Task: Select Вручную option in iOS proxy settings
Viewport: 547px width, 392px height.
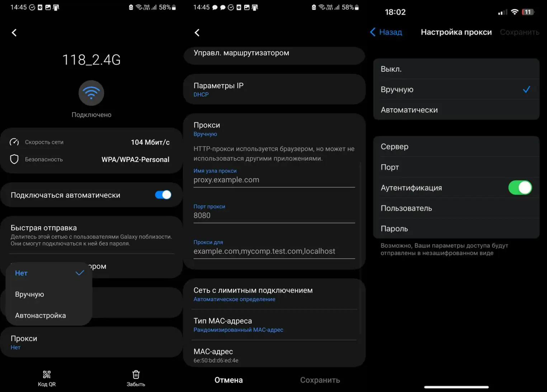Action: click(456, 89)
